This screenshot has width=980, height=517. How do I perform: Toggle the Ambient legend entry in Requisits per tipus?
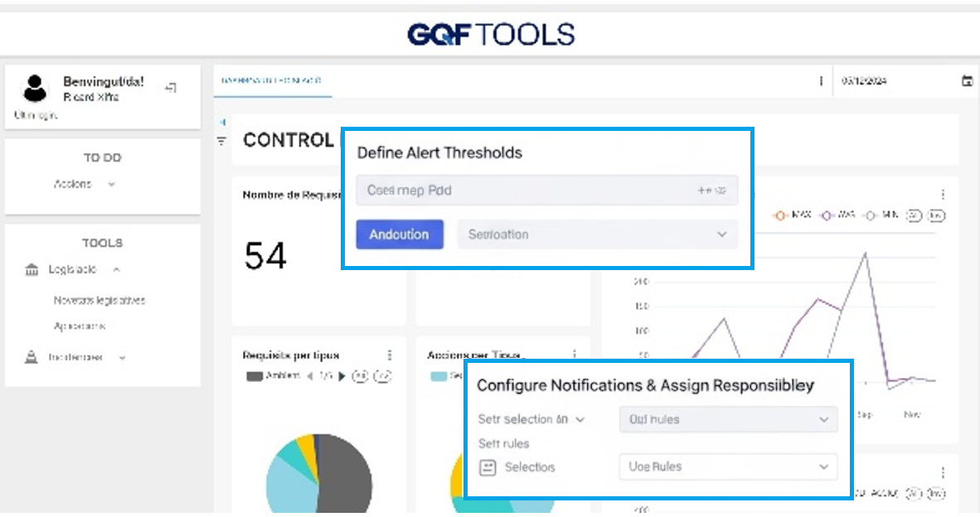click(x=273, y=376)
